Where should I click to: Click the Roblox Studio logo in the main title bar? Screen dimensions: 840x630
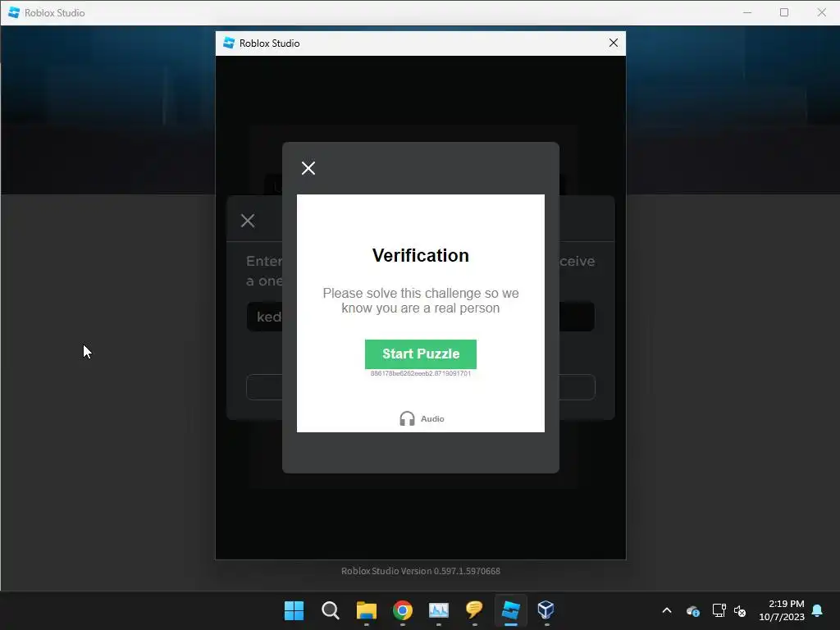pyautogui.click(x=14, y=12)
